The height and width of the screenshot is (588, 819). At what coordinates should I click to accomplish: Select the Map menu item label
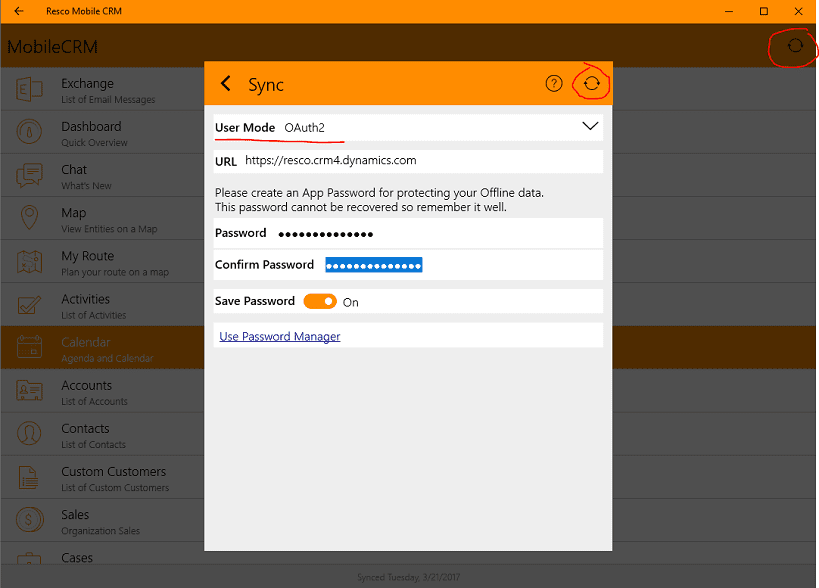[74, 213]
